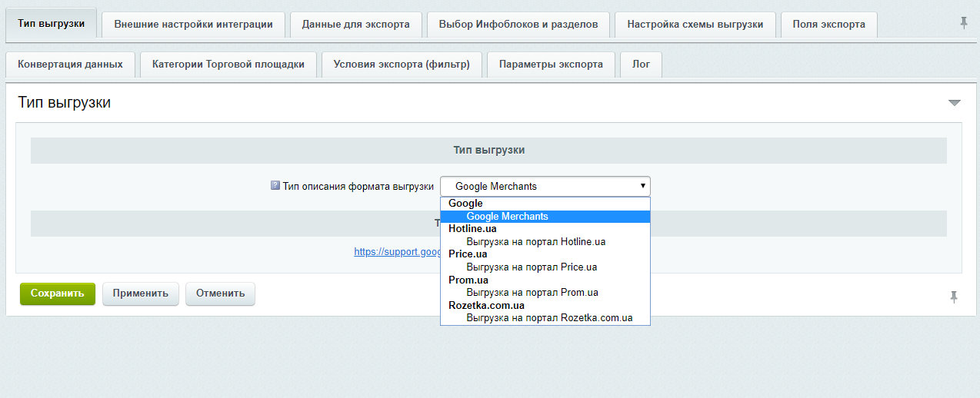The image size is (980, 398).
Task: Open the Лог tab
Action: (x=641, y=64)
